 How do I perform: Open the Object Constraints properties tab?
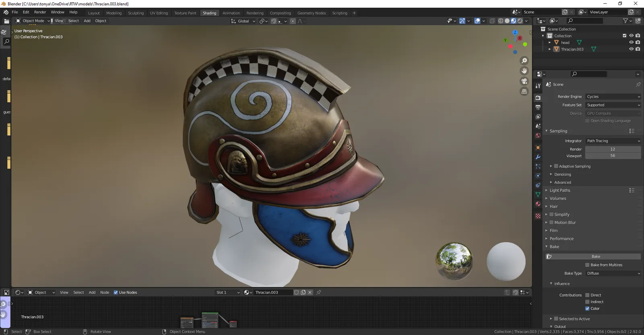[538, 185]
